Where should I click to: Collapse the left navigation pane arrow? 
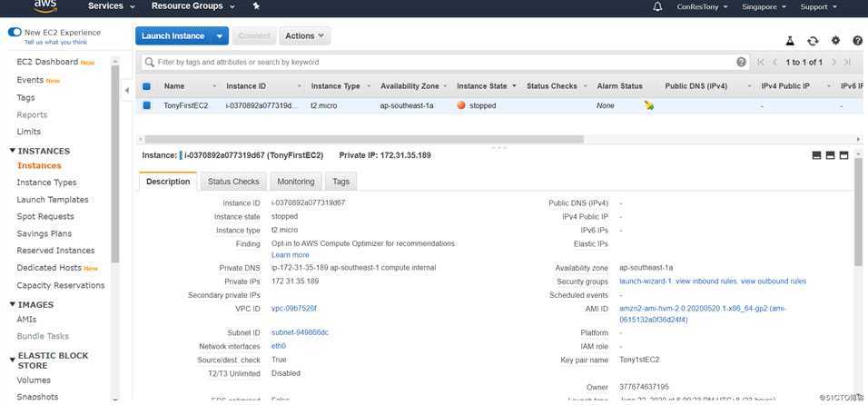tap(127, 90)
